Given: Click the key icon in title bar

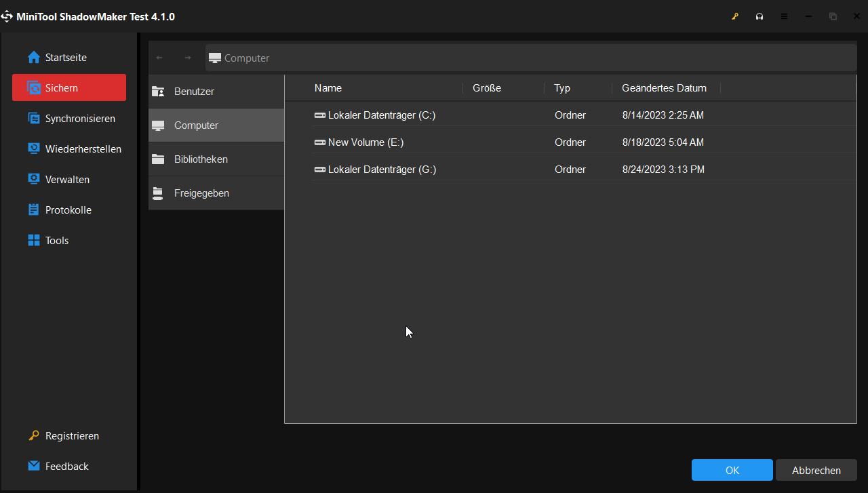Looking at the screenshot, I should (x=735, y=16).
